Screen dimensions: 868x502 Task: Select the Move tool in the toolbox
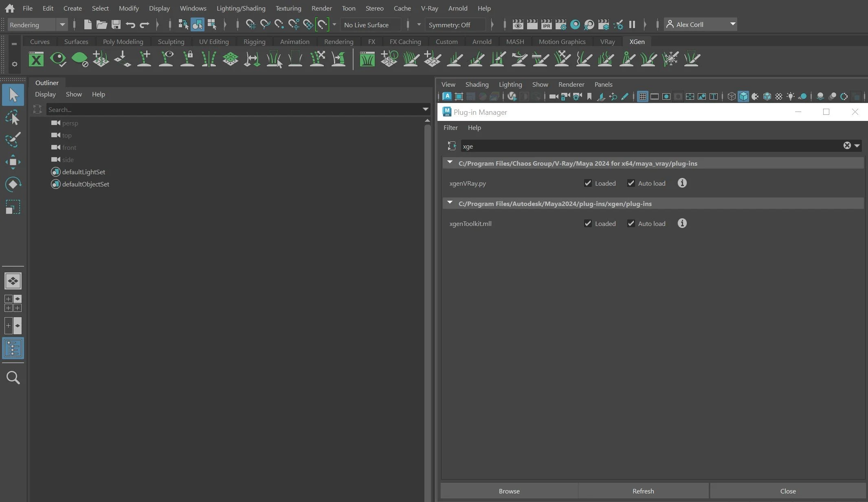pos(13,162)
